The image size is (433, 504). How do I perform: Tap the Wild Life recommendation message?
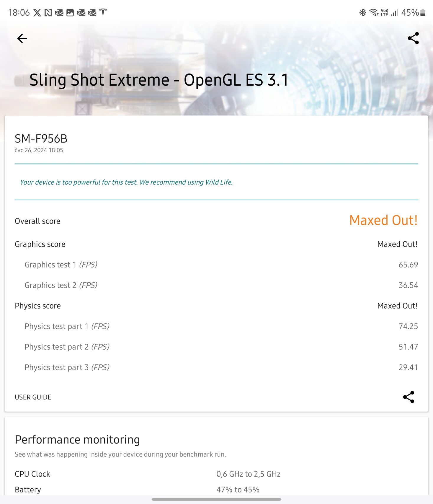click(x=126, y=182)
